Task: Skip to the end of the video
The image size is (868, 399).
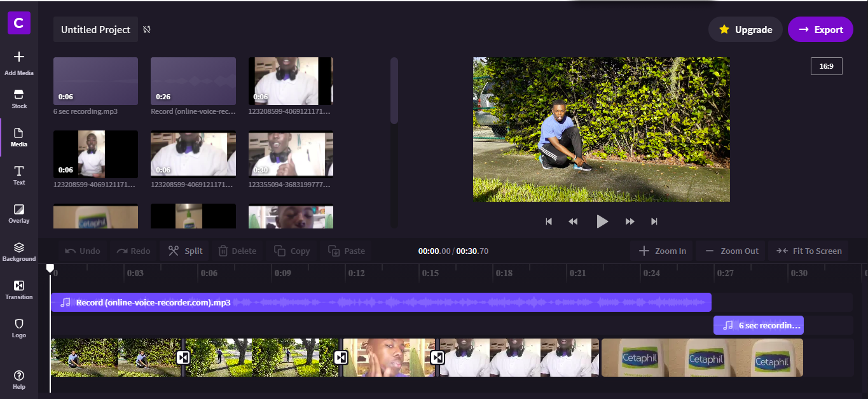Action: pos(654,221)
